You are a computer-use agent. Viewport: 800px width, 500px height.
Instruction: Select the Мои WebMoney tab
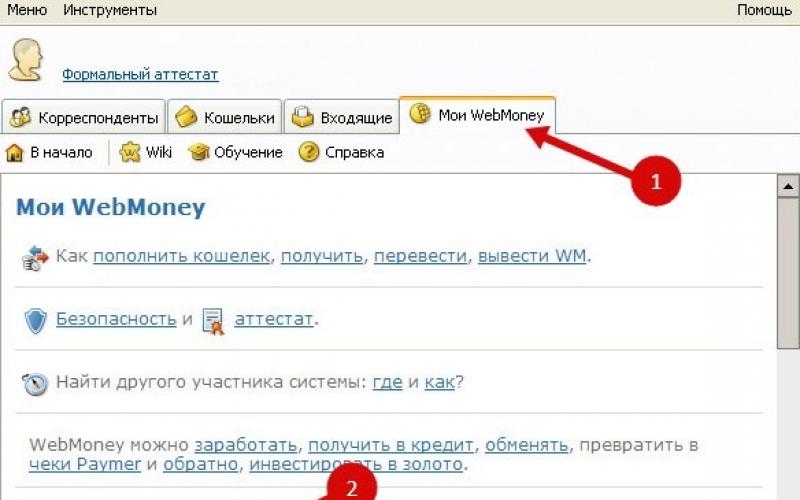478,115
